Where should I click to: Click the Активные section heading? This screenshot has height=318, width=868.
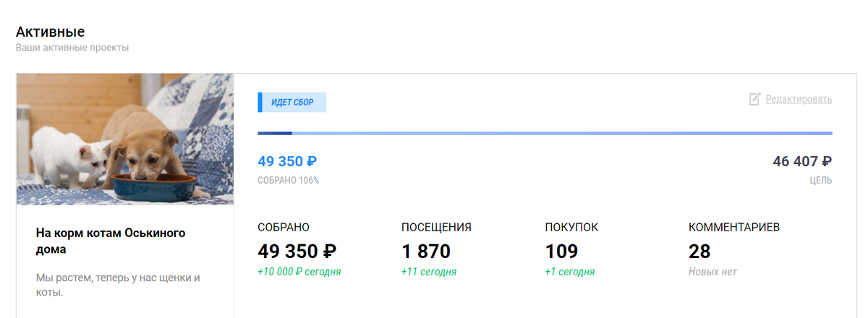pos(51,32)
